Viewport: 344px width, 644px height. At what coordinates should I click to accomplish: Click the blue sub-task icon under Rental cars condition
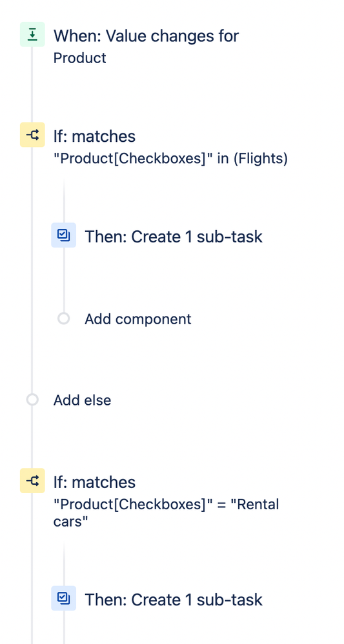pos(64,598)
